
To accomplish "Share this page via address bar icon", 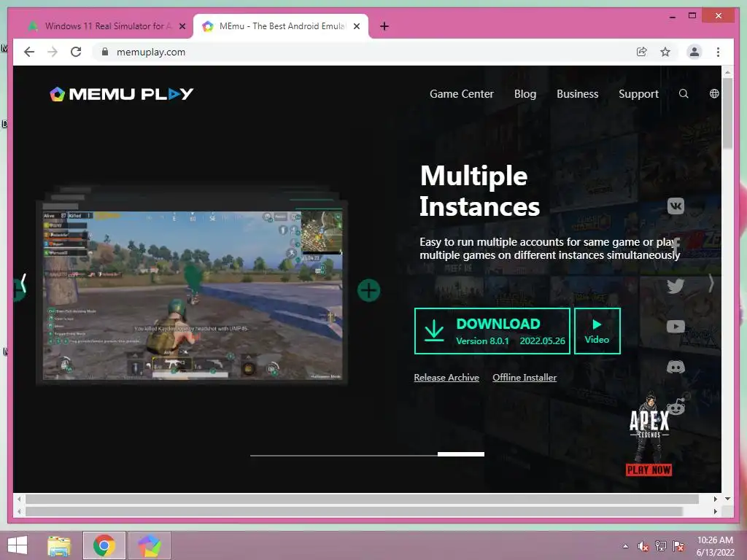I will click(642, 52).
